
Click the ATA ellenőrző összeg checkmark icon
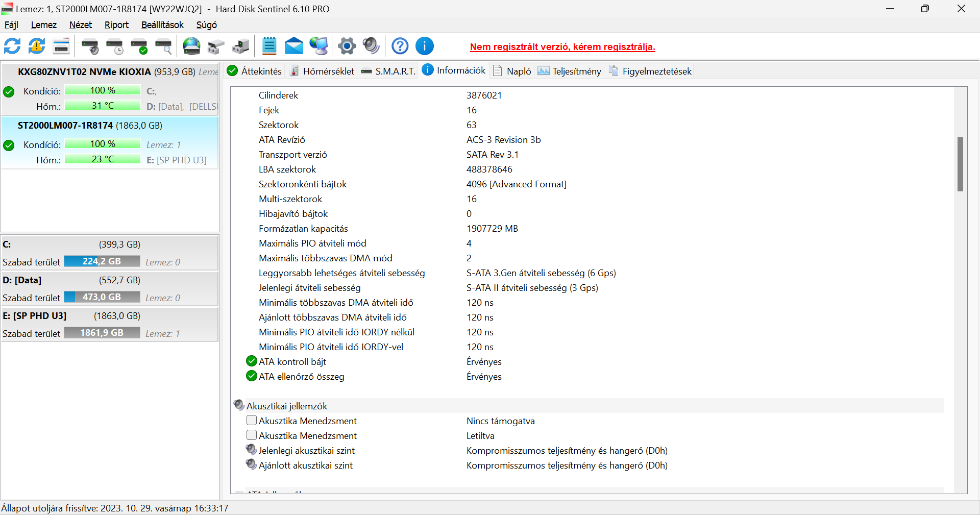(x=251, y=376)
